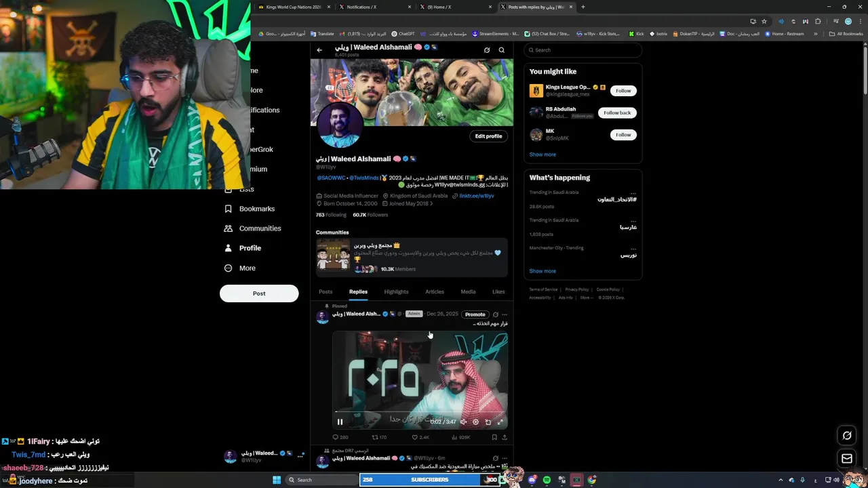This screenshot has width=868, height=488.
Task: Open the @SAOWWC mention in bio
Action: pos(331,178)
